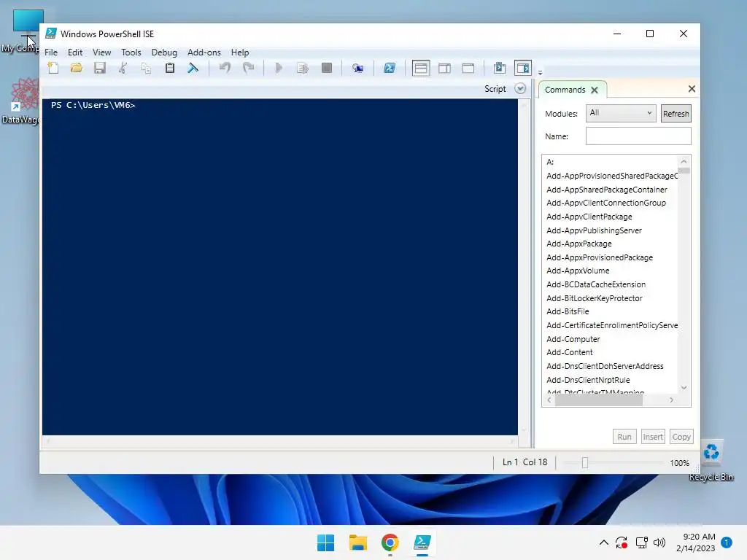Show script pane maximized layout
747x560 pixels.
pyautogui.click(x=468, y=68)
